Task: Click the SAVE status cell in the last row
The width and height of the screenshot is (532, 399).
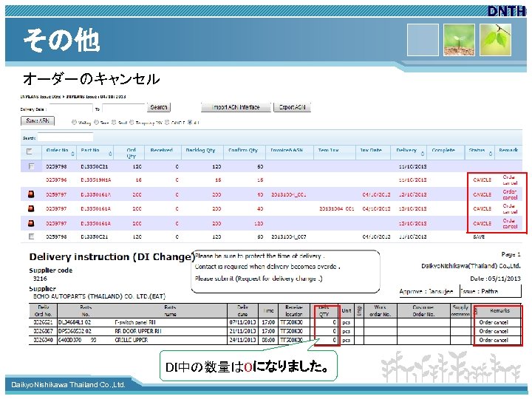Action: point(479,236)
